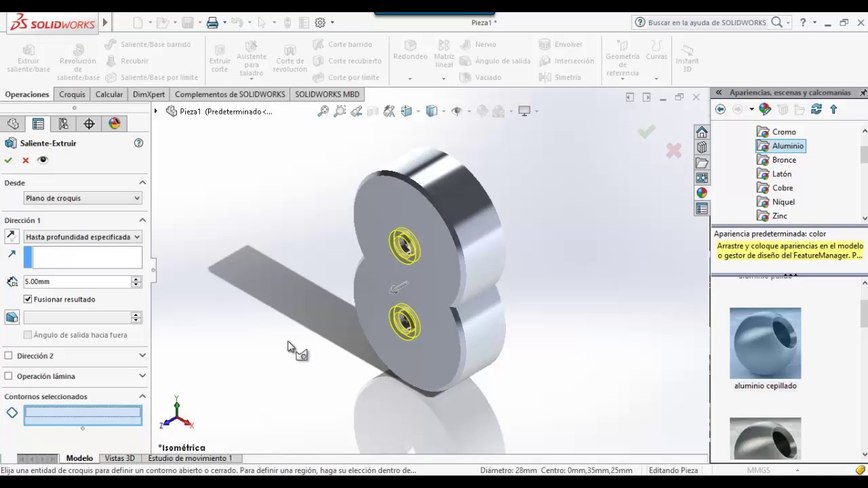Enable Dirección 2 checkbox

pos(8,355)
